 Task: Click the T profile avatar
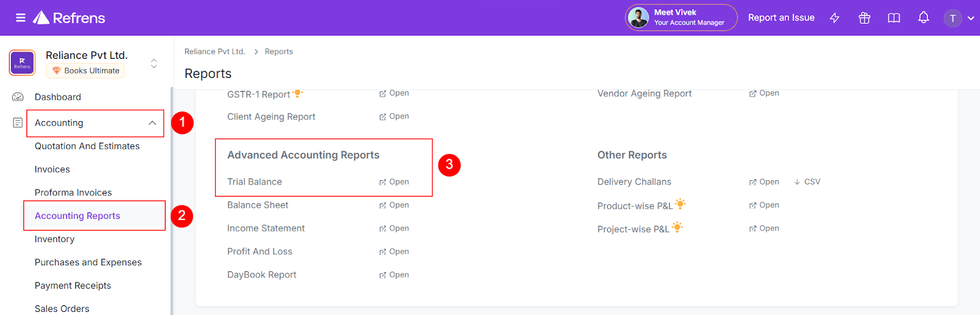952,18
